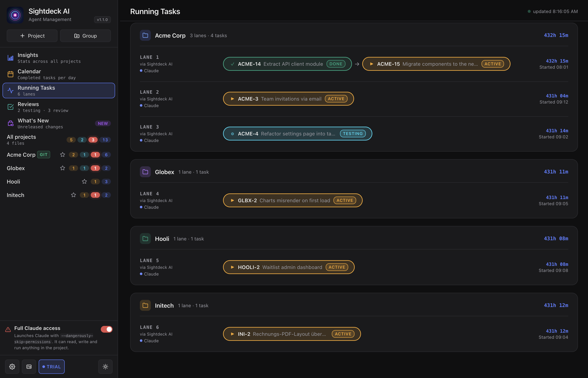588x378 pixels.
Task: Click the Initech group header title
Action: [x=164, y=305]
